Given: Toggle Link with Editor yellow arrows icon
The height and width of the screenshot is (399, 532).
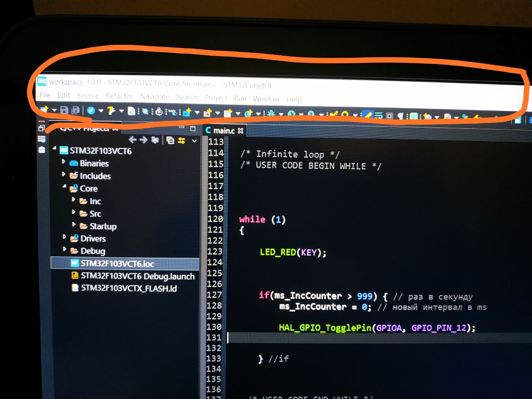Looking at the screenshot, I should [182, 140].
